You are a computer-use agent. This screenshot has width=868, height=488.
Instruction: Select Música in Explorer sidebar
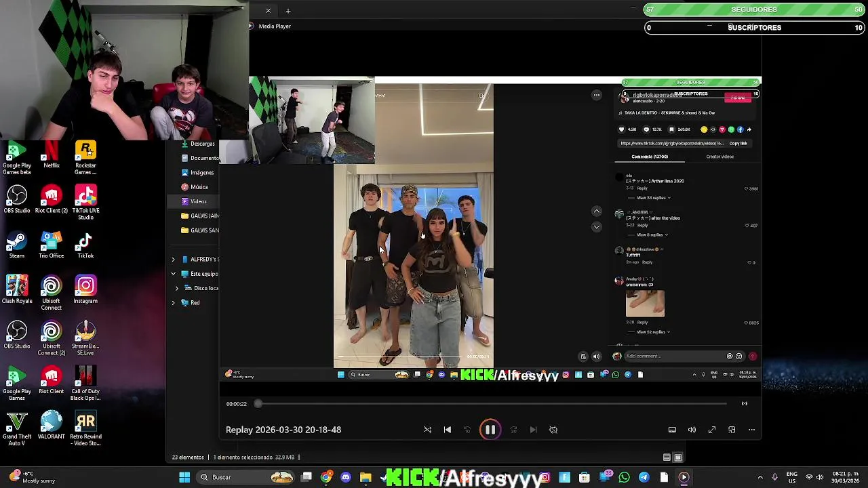tap(195, 187)
